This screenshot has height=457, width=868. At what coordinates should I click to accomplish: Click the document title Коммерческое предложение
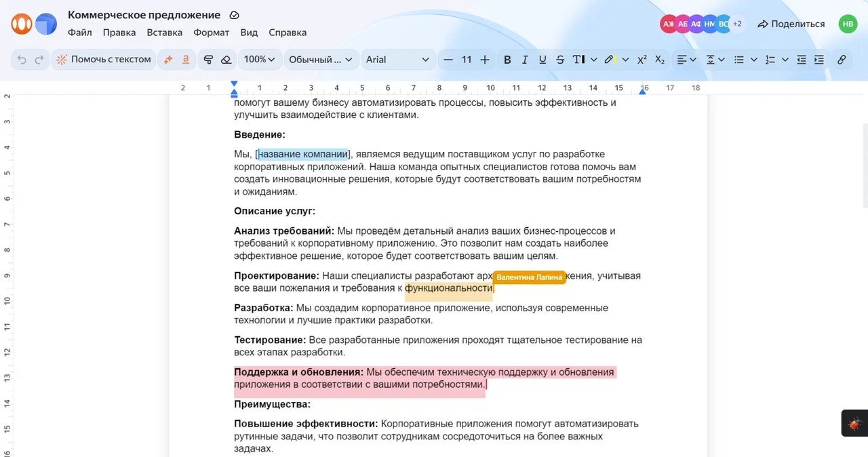click(144, 15)
